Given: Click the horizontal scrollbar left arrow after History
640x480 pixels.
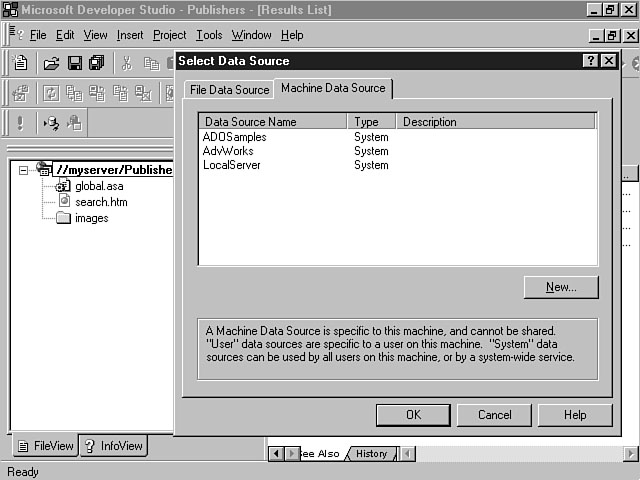Looking at the screenshot, I should (x=407, y=453).
